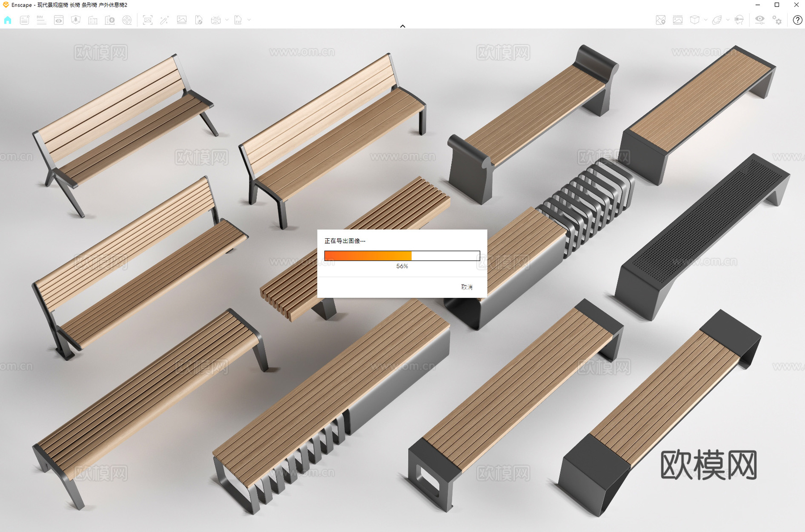Open the material shield icon
This screenshot has height=532, width=805.
click(76, 20)
